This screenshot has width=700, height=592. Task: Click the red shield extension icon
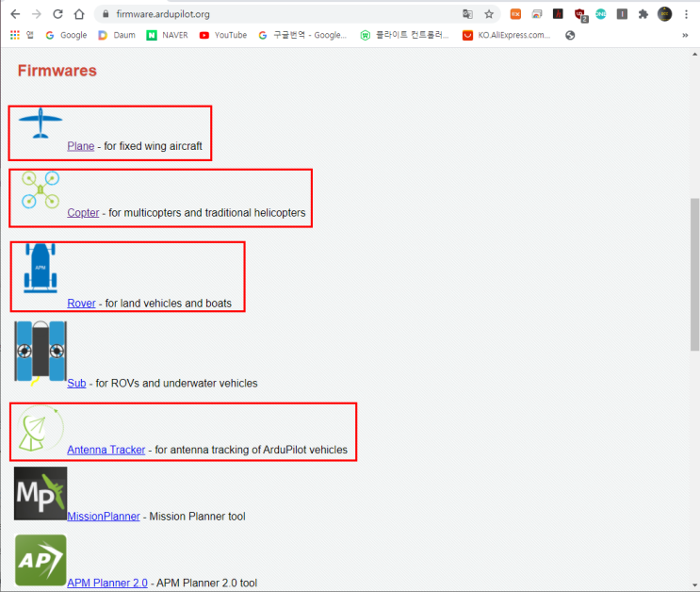pos(580,15)
